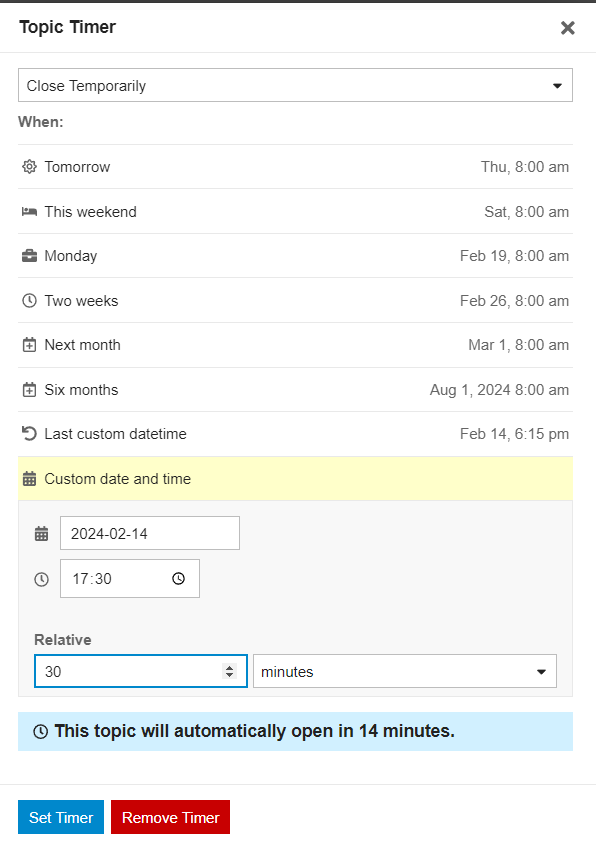Click the Remove Timer button

(x=170, y=817)
